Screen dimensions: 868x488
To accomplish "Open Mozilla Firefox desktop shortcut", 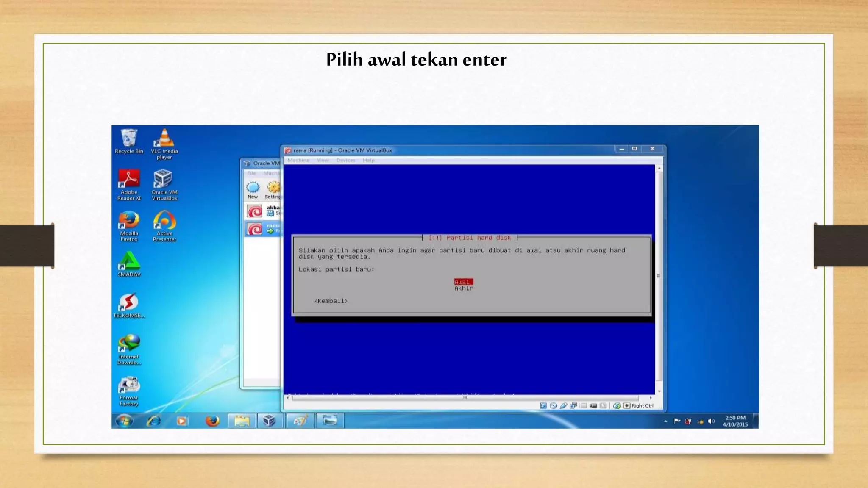I will (x=129, y=226).
